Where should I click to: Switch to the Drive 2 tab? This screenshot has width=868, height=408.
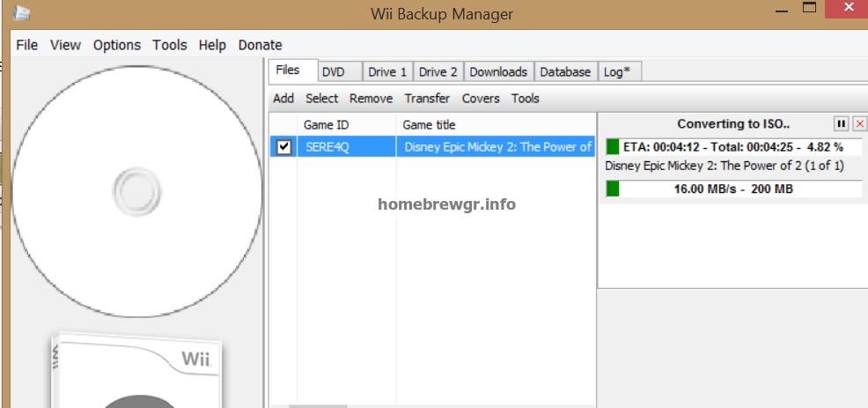coord(438,72)
